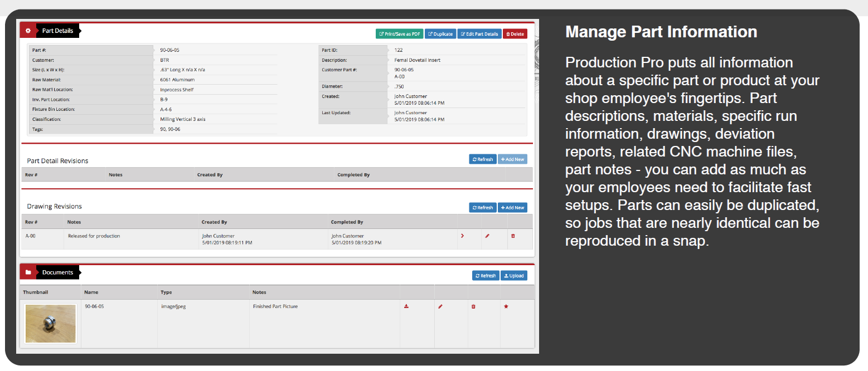The image size is (868, 371).
Task: Click the Part ID value 122
Action: 399,50
